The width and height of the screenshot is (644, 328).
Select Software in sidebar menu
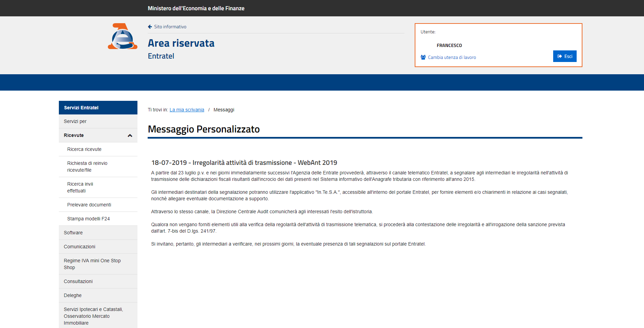point(98,233)
